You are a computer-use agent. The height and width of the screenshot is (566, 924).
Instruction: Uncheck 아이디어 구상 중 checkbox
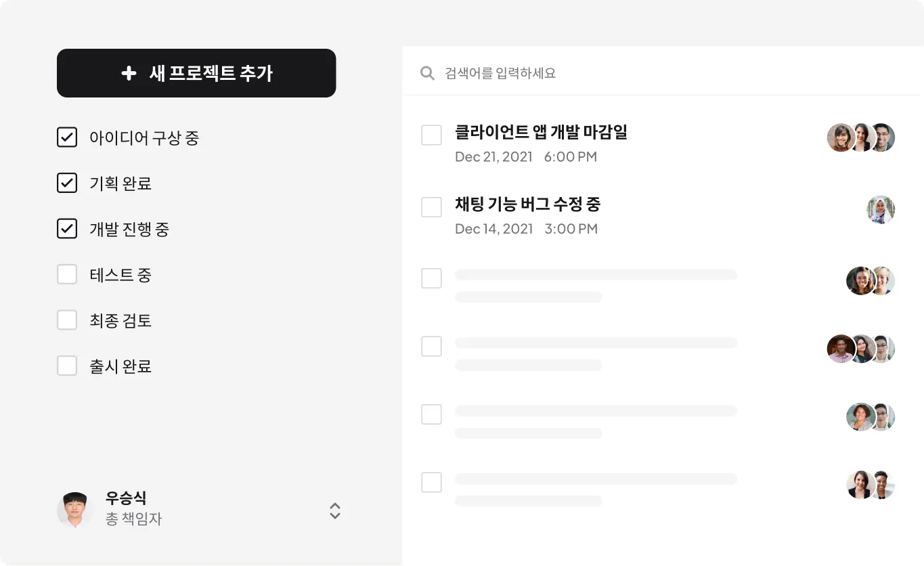point(67,138)
